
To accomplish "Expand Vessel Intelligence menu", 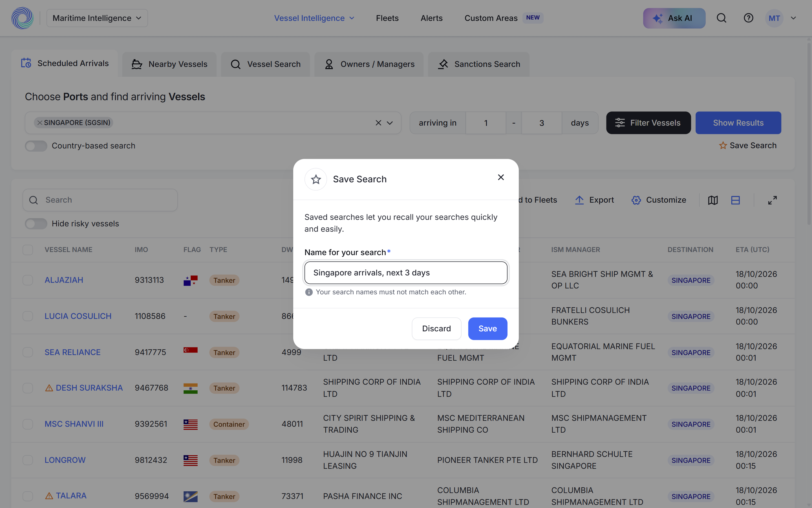I will (x=314, y=18).
